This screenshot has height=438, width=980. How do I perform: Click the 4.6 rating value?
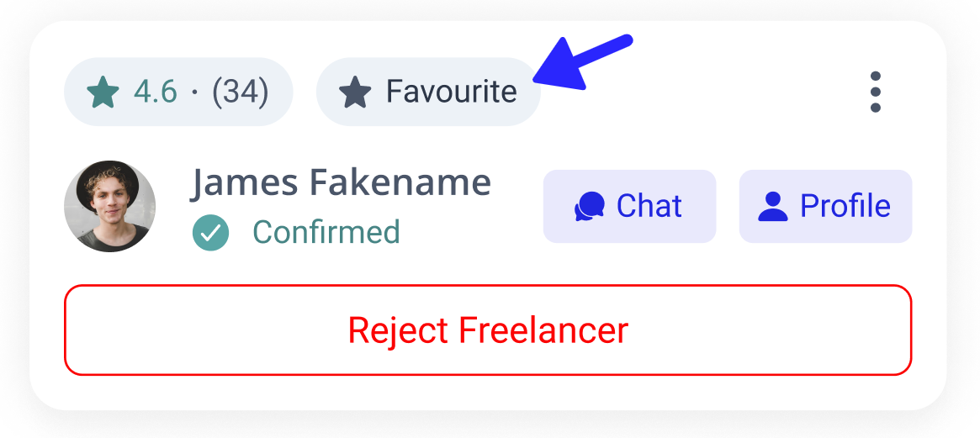point(156,92)
